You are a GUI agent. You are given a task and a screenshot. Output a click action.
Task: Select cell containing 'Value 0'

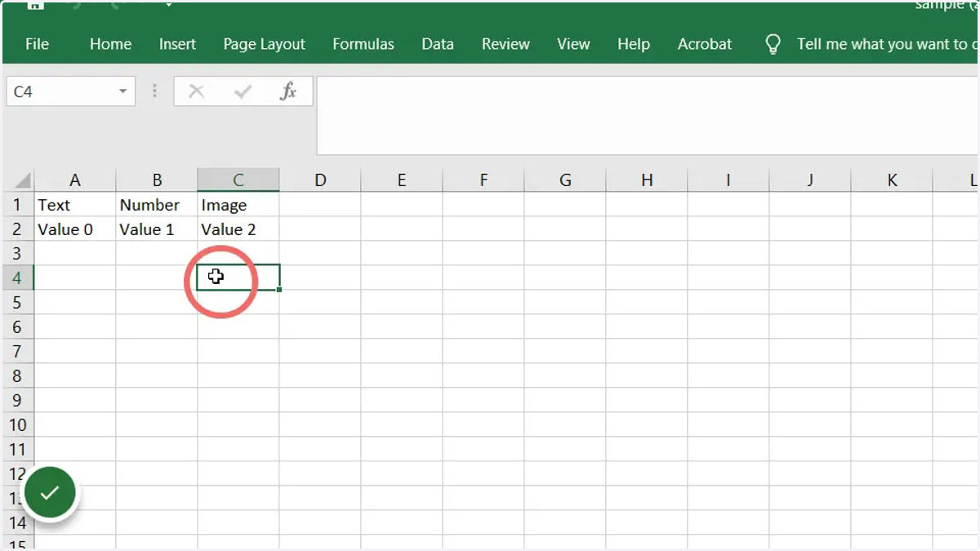tap(75, 229)
